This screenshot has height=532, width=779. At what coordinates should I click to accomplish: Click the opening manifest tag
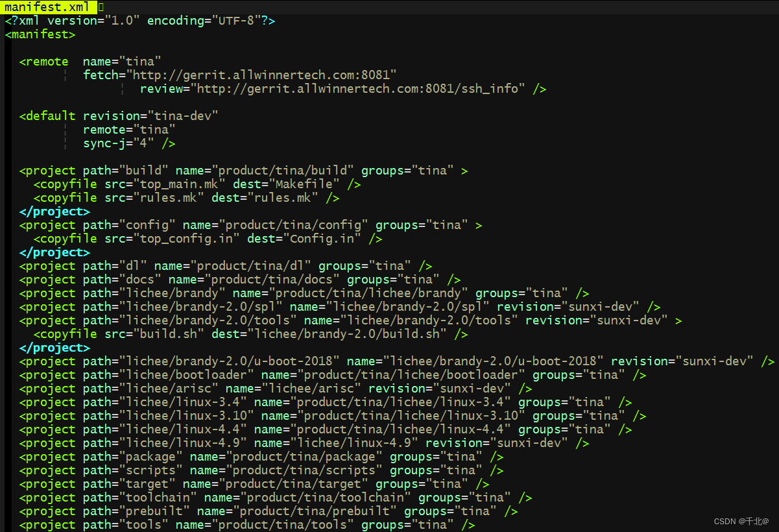point(39,34)
